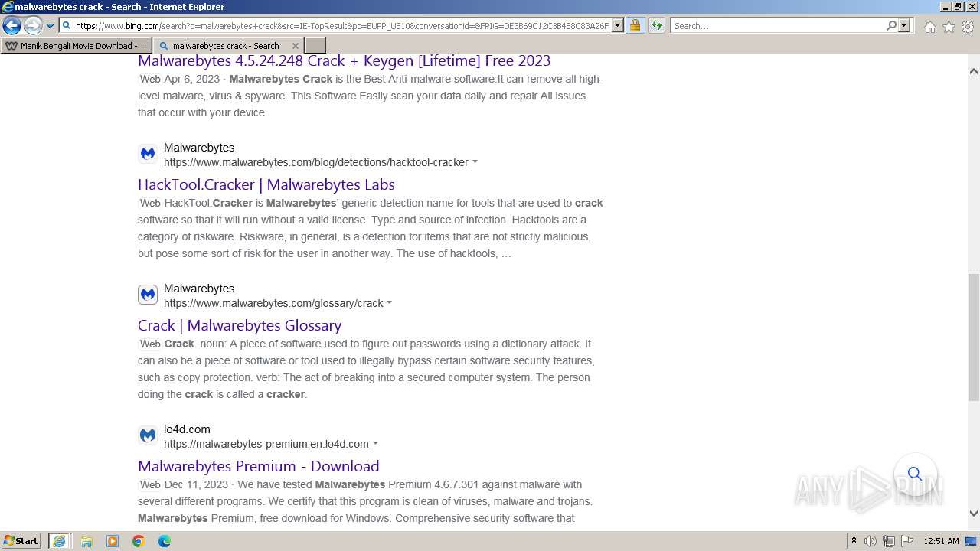
Task: Open the Windows Start menu
Action: pos(21,540)
